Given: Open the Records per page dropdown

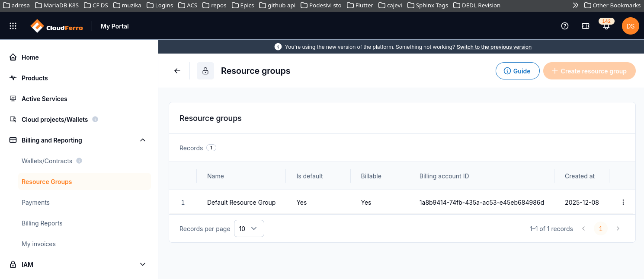Looking at the screenshot, I should tap(249, 228).
